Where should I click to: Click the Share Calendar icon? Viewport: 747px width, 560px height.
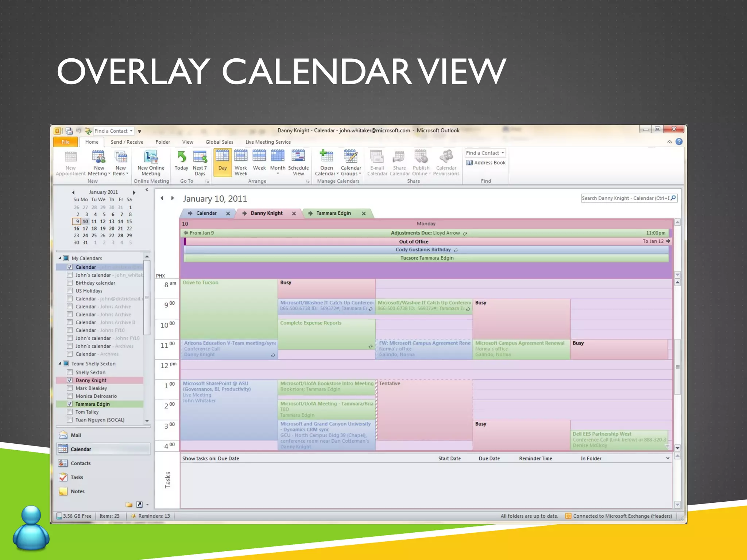[399, 156]
